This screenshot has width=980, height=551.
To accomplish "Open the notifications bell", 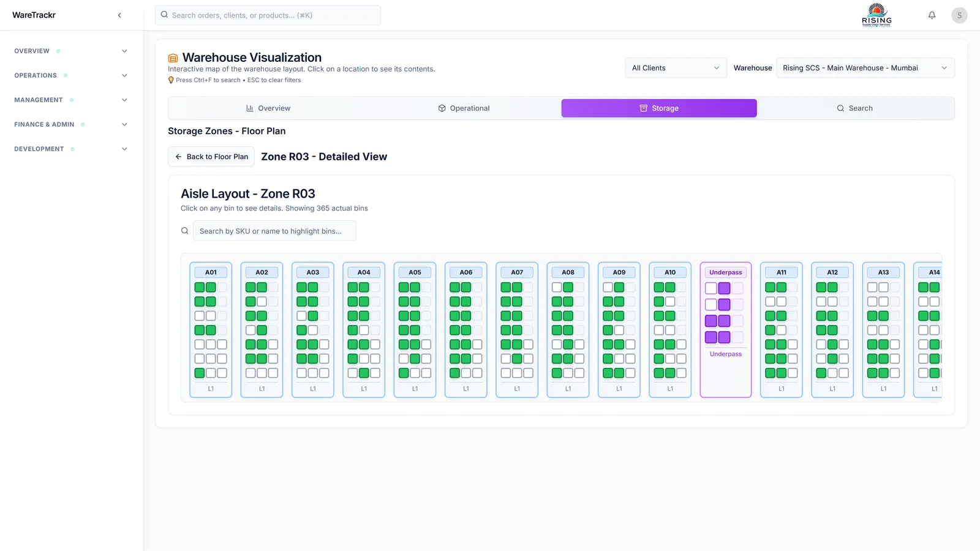I will (x=932, y=15).
